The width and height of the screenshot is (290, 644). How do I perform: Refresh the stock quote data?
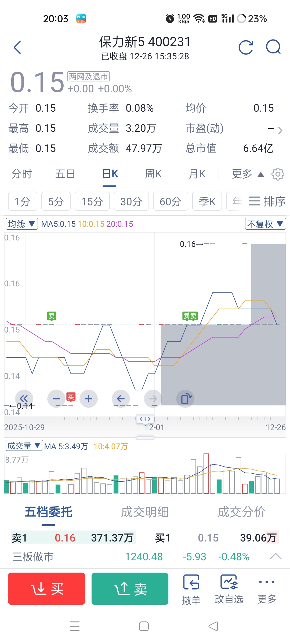click(x=246, y=47)
